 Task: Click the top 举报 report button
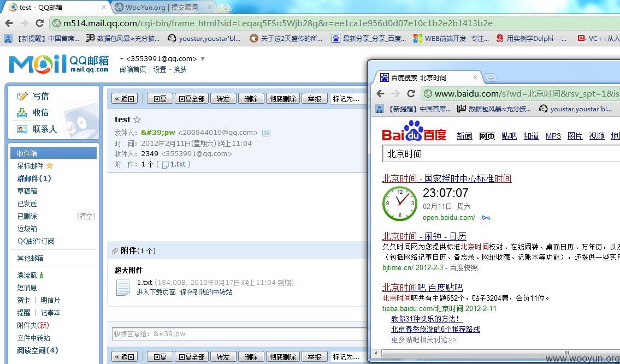point(315,99)
